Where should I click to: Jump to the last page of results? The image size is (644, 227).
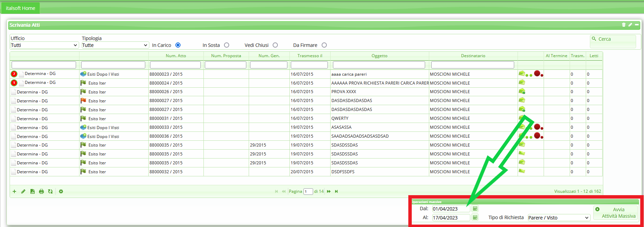[x=336, y=191]
